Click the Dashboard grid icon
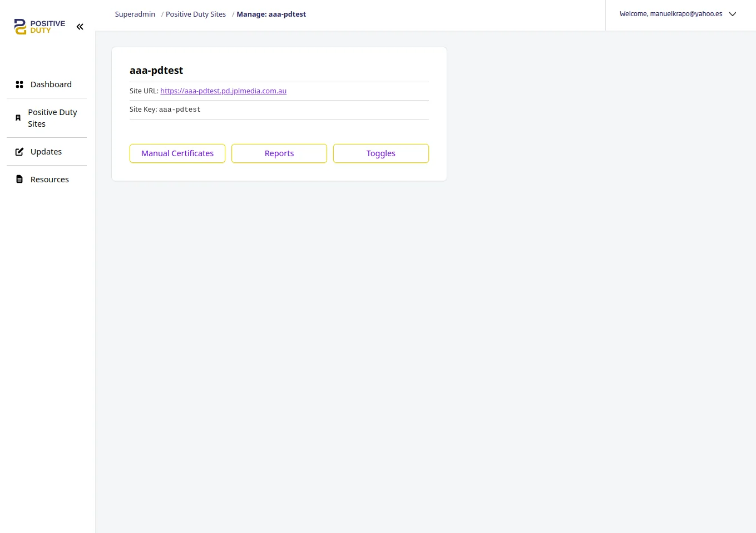This screenshot has width=756, height=533. [19, 84]
